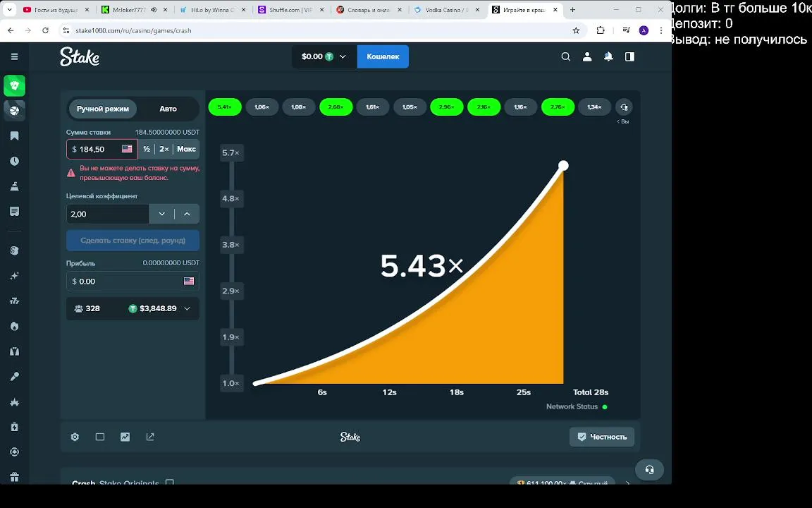The width and height of the screenshot is (812, 508).
Task: Click the browser address bar URL
Action: 134,30
